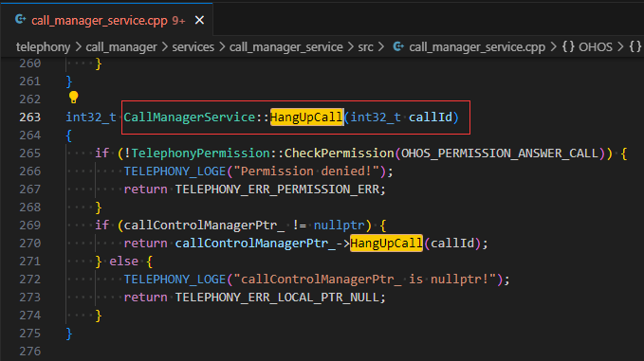The width and height of the screenshot is (644, 361).
Task: Click CheckPermission method name
Action: [x=340, y=153]
